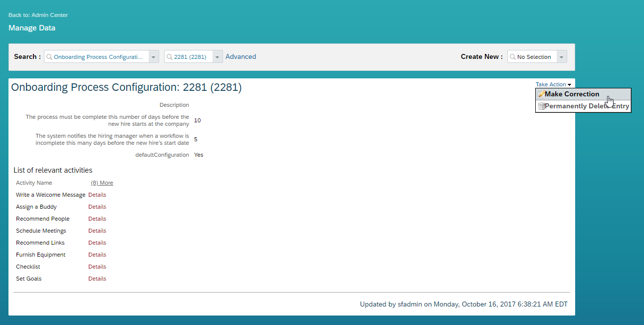Click the Updated by sfadmin timestamp text

[464, 304]
